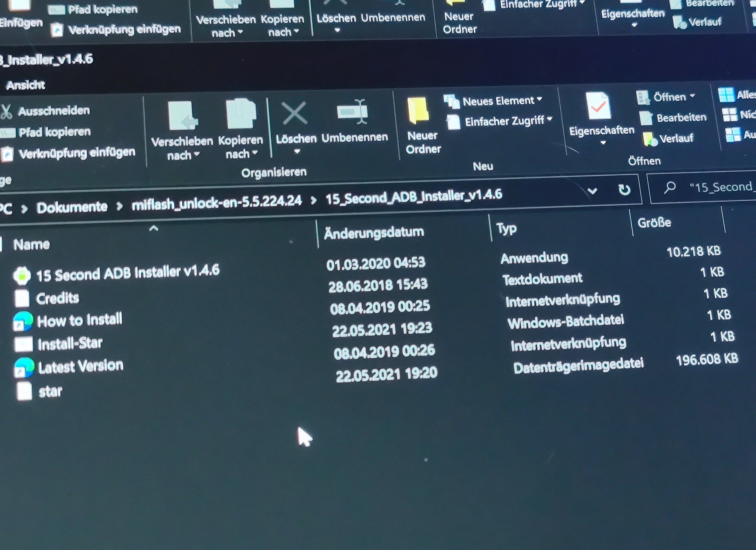Image resolution: width=756 pixels, height=550 pixels.
Task: Click the 196.608 KB size value
Action: [x=707, y=359]
